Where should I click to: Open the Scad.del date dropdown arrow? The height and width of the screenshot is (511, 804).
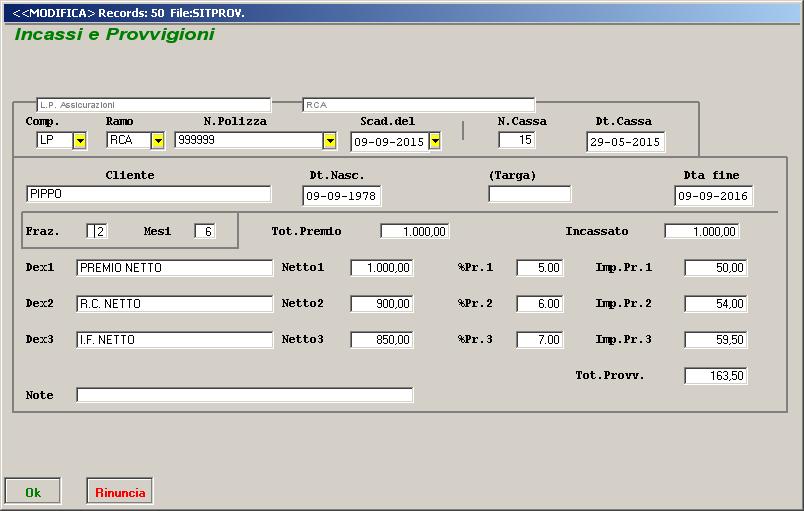pyautogui.click(x=435, y=140)
